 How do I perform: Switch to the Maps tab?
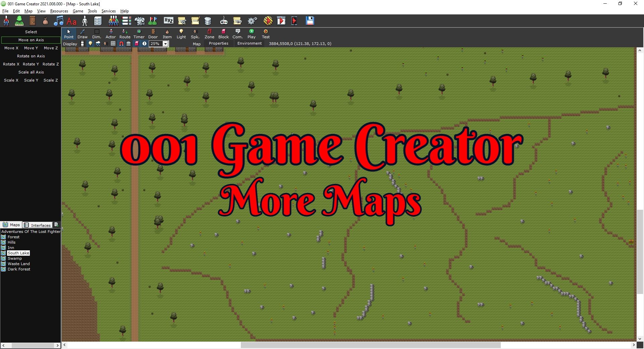[11, 225]
